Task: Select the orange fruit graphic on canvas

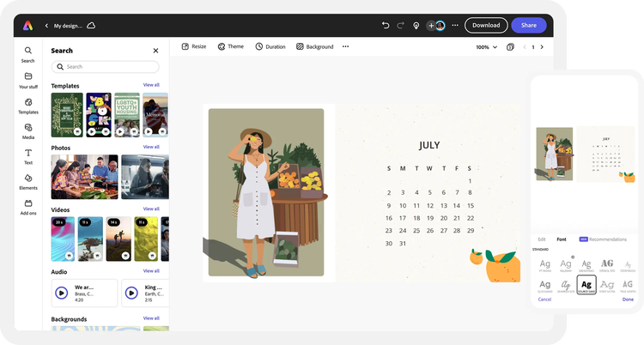Action: coord(502,266)
